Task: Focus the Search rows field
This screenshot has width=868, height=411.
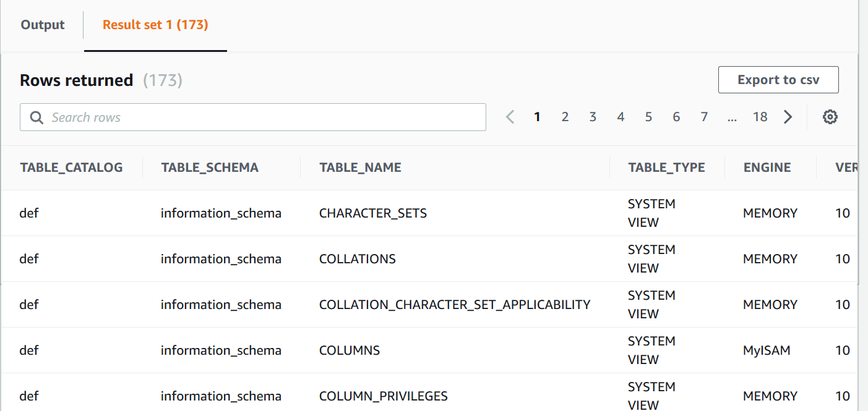Action: point(260,117)
